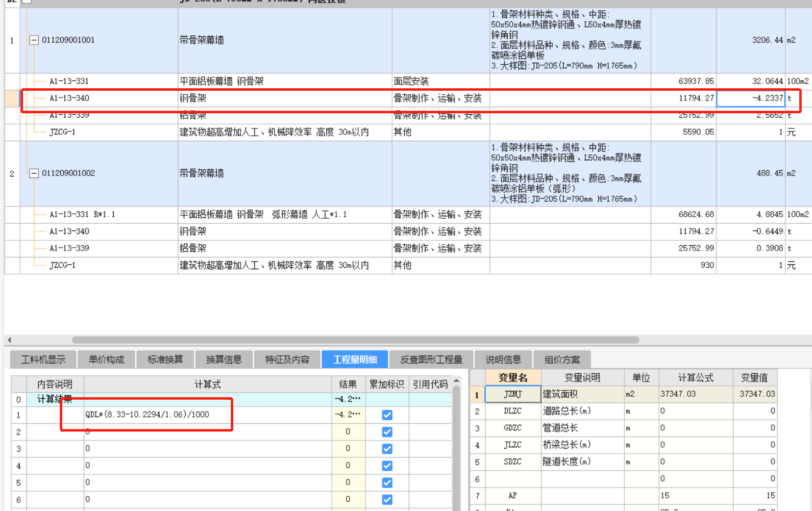Select the AP variable row
This screenshot has height=511, width=812.
[x=623, y=496]
